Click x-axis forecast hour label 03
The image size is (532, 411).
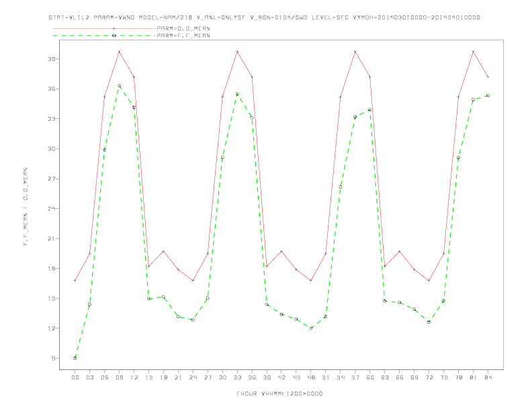point(89,377)
